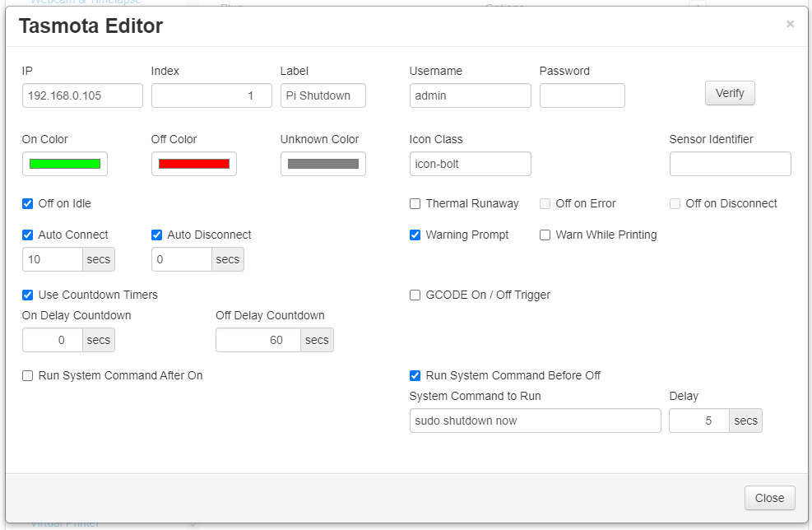Viewport: 812px width, 530px height.
Task: Click the Tasmota Editor title text
Action: click(x=90, y=26)
